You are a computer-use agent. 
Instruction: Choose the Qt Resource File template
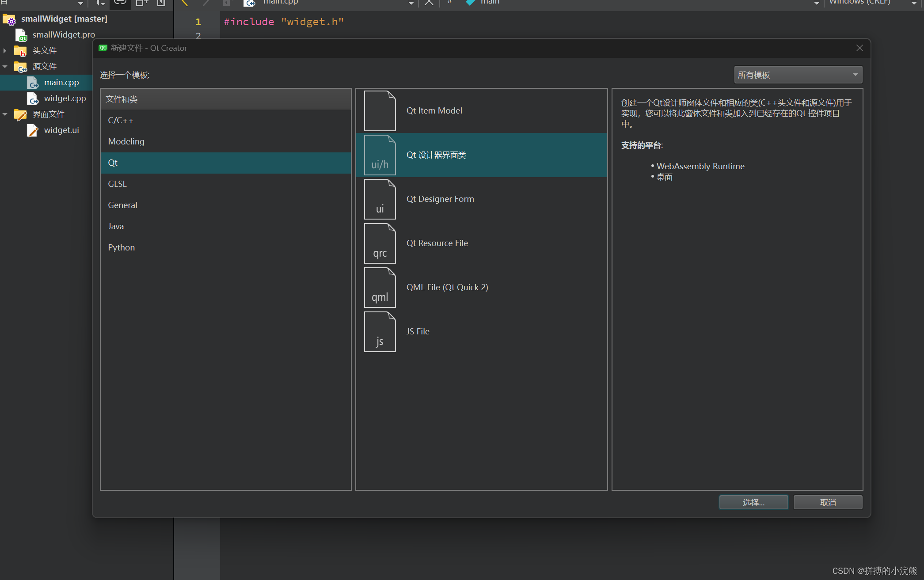(482, 243)
